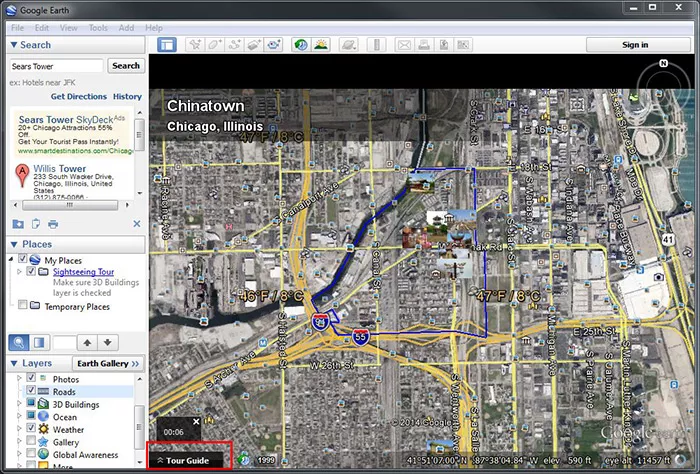Click the Places opacity slider toggle icon

tap(39, 342)
